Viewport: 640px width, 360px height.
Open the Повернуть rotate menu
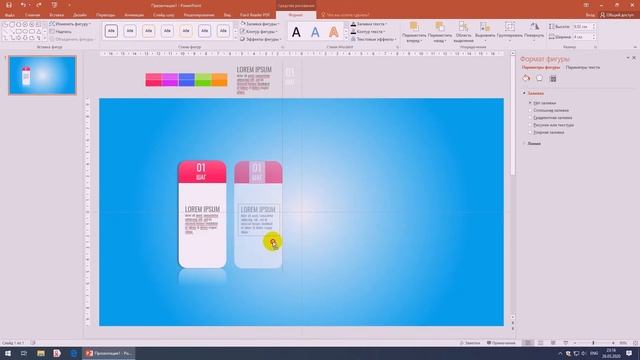[534, 31]
